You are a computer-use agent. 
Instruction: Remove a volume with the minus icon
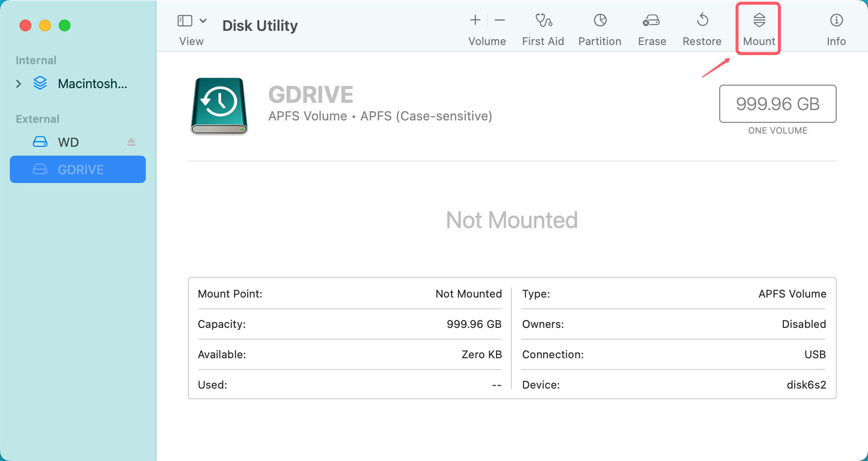click(x=500, y=20)
